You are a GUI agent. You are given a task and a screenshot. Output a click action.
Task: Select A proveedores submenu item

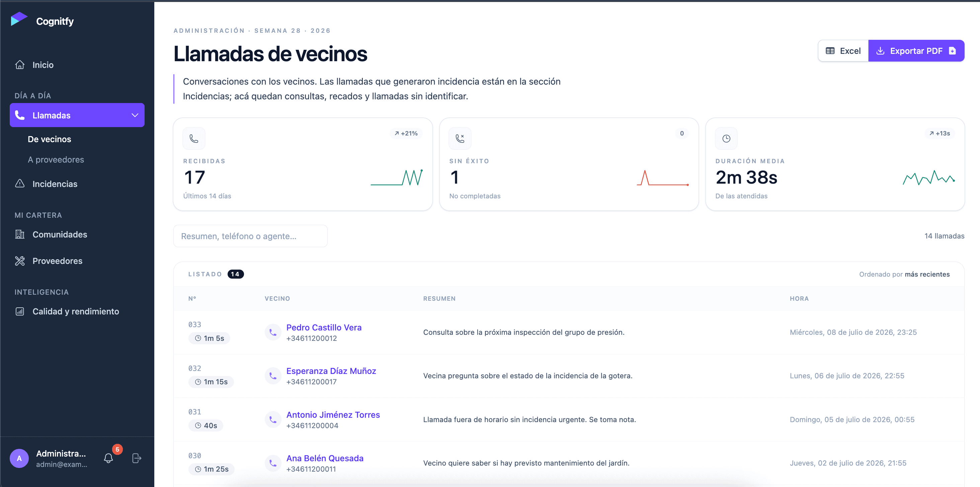tap(56, 160)
